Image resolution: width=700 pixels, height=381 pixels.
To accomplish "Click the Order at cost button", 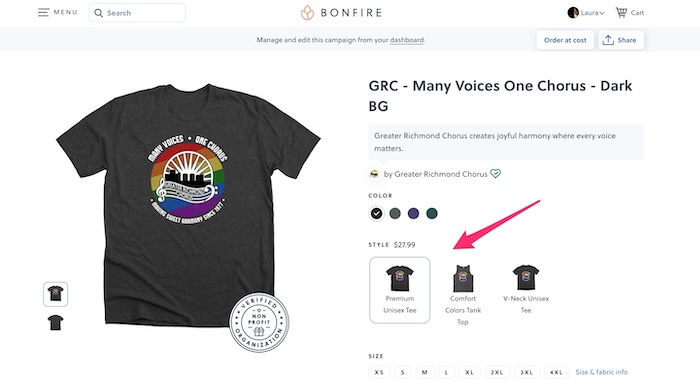I will point(565,40).
